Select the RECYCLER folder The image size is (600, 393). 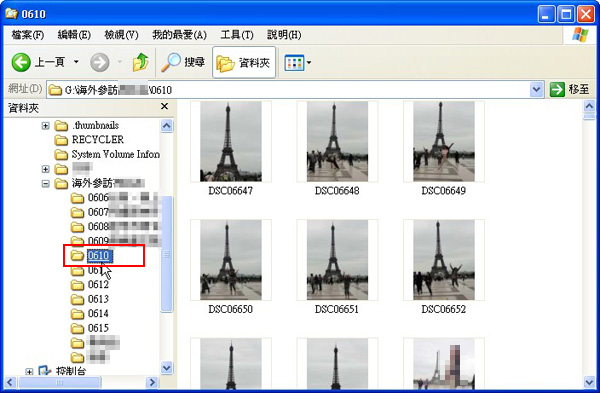tap(89, 140)
